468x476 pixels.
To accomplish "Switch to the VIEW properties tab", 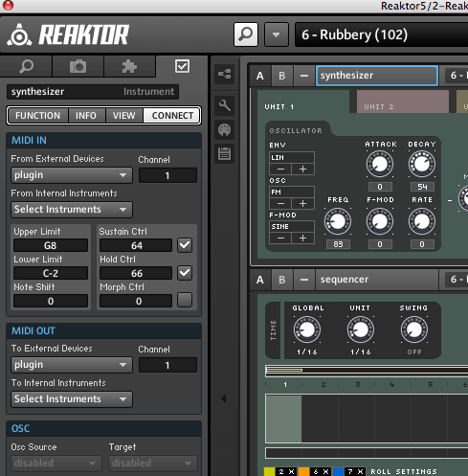I will 124,115.
